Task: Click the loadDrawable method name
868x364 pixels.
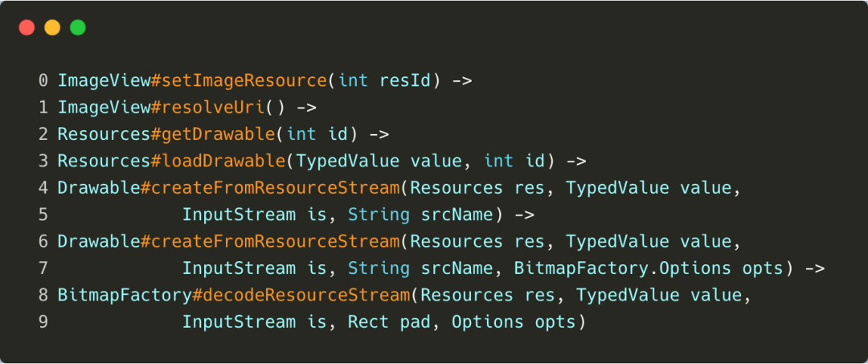Action: pos(223,161)
